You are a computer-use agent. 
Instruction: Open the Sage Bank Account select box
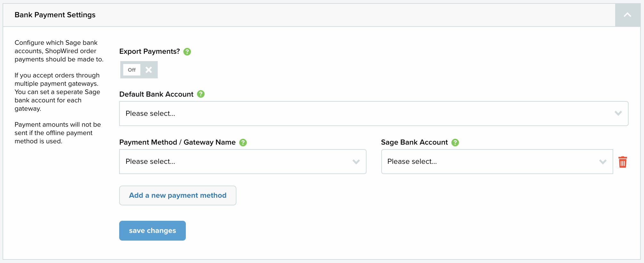[x=497, y=162]
